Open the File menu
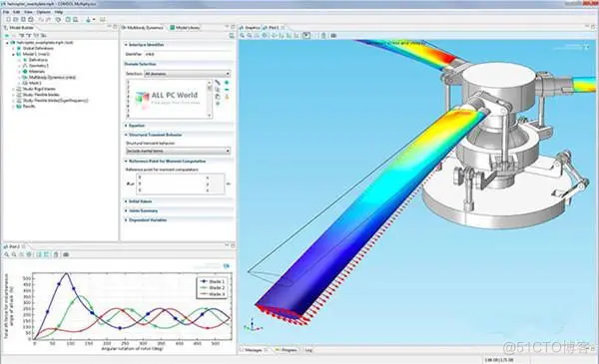 6,12
